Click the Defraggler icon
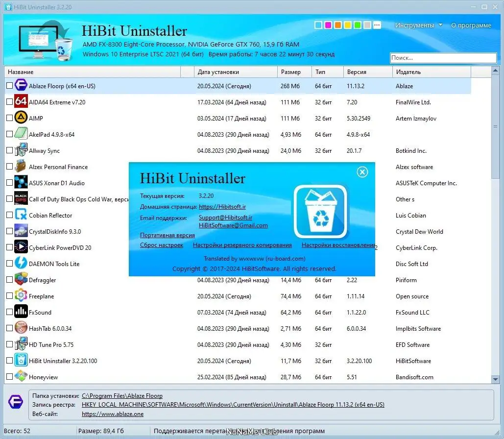The width and height of the screenshot is (504, 439). pos(21,279)
